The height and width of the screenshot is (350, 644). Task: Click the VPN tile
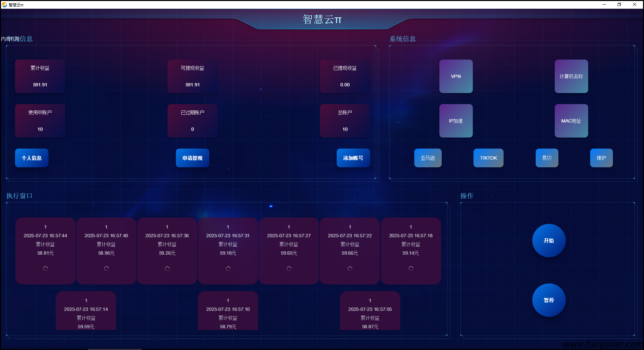click(x=456, y=76)
